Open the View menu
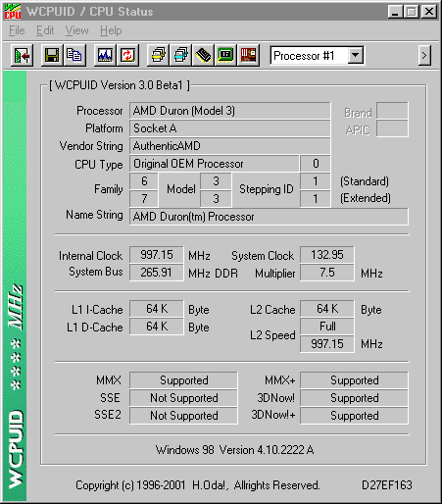The image size is (442, 504). coord(76,30)
